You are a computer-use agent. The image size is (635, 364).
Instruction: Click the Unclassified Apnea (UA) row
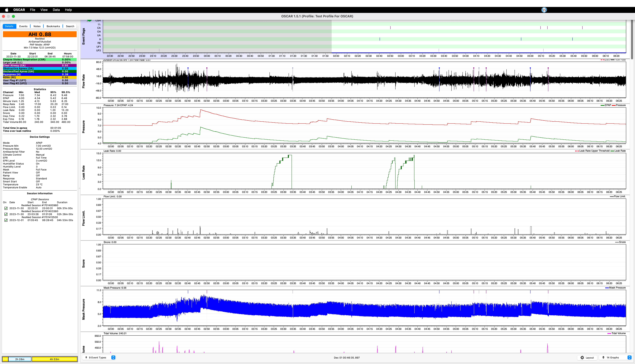coord(40,72)
